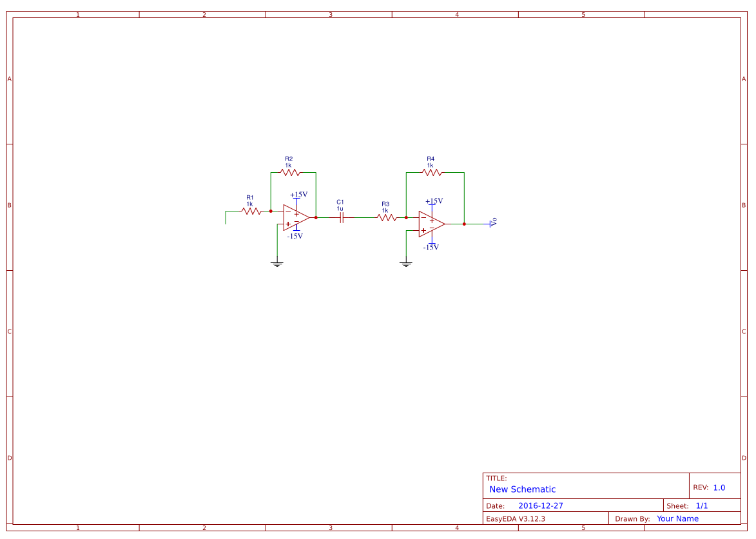Click the Sheet 1/1 value
756x539 pixels.
pos(701,505)
